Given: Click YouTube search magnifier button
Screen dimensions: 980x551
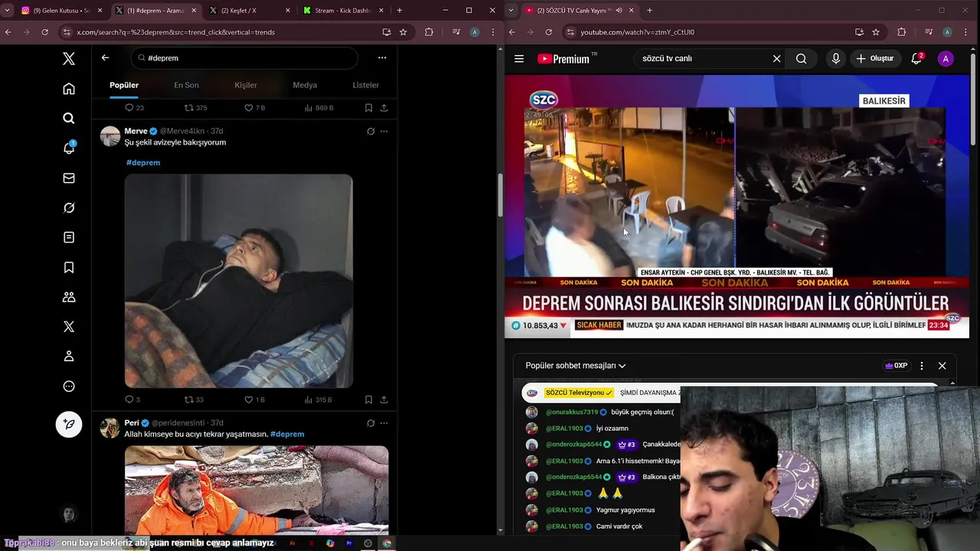Looking at the screenshot, I should 801,59.
